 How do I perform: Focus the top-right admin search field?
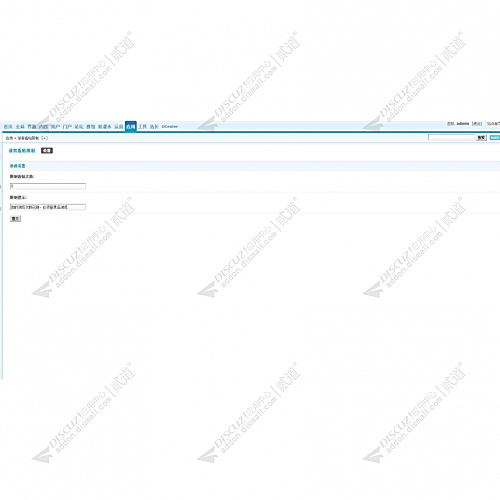click(x=451, y=137)
